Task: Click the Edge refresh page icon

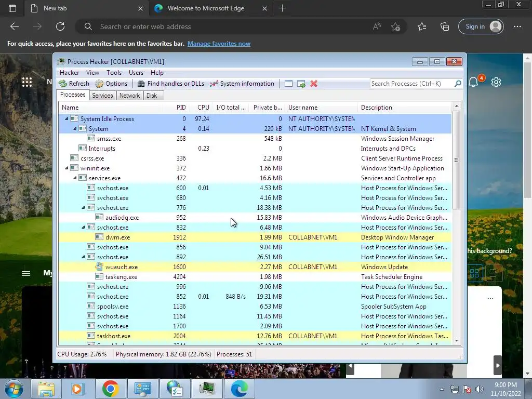Action: click(60, 26)
